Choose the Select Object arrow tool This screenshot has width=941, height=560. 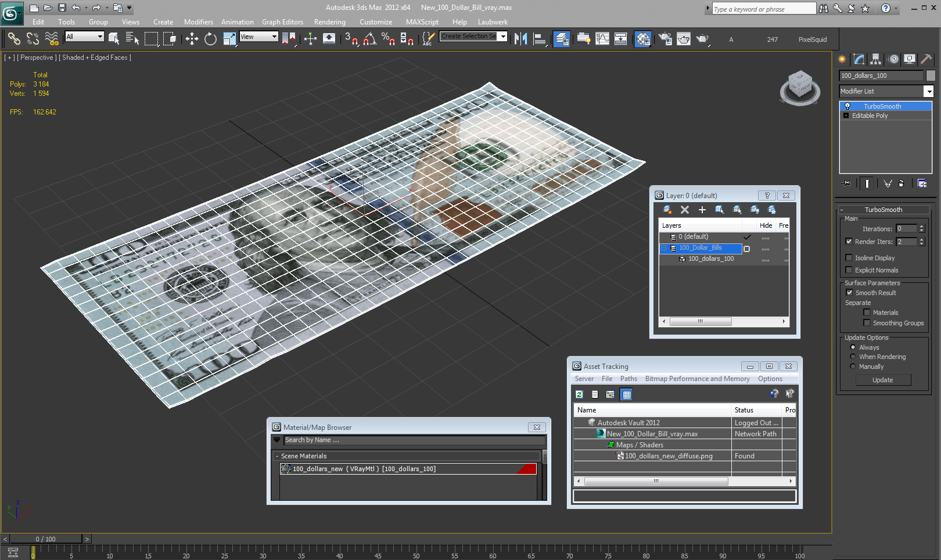(x=114, y=39)
